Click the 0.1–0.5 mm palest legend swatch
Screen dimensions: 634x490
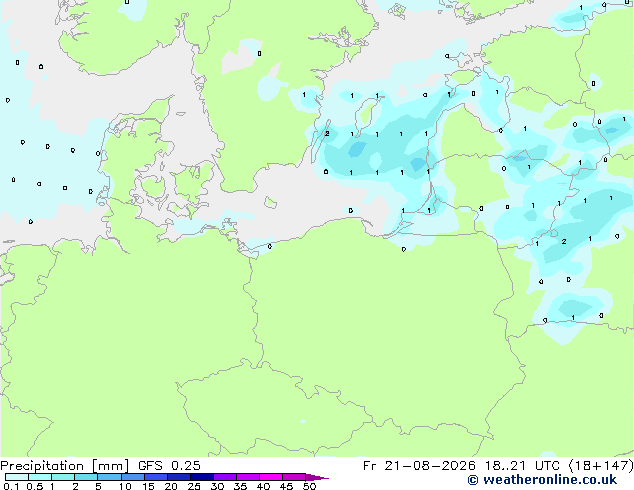coord(17,477)
